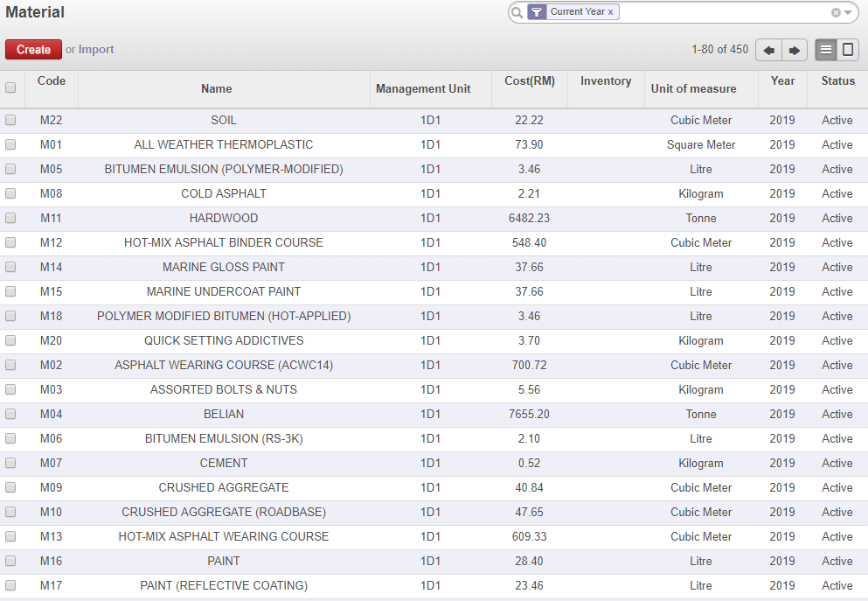The width and height of the screenshot is (868, 601).
Task: Open the BELIAN material record
Action: click(224, 414)
